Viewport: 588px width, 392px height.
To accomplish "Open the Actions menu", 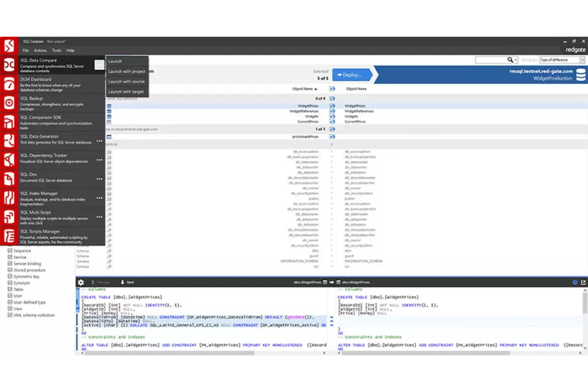I will 40,50.
